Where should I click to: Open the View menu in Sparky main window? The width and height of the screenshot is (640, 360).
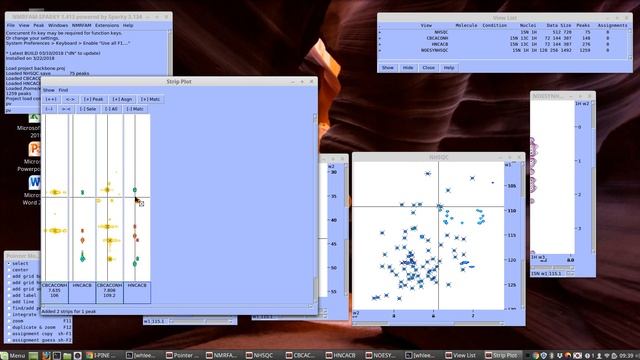tap(24, 25)
